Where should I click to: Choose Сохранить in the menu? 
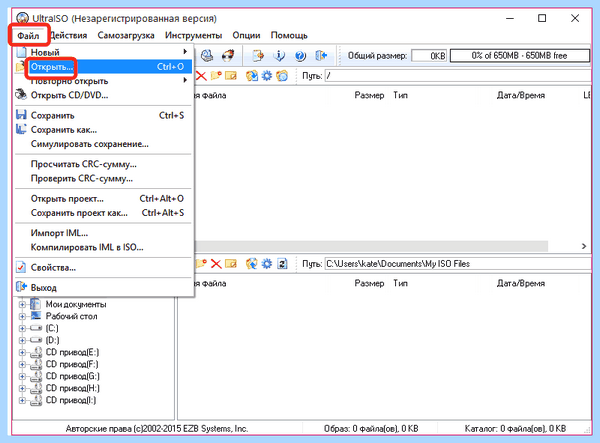pos(103,115)
